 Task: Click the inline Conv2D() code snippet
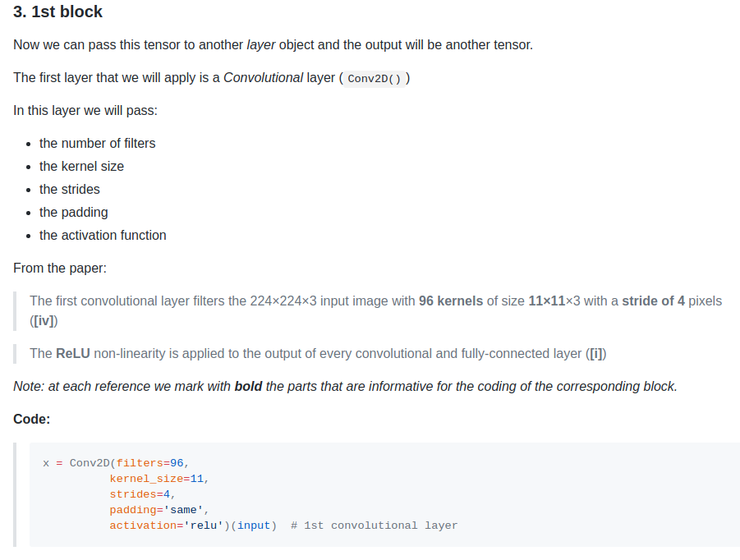point(374,79)
